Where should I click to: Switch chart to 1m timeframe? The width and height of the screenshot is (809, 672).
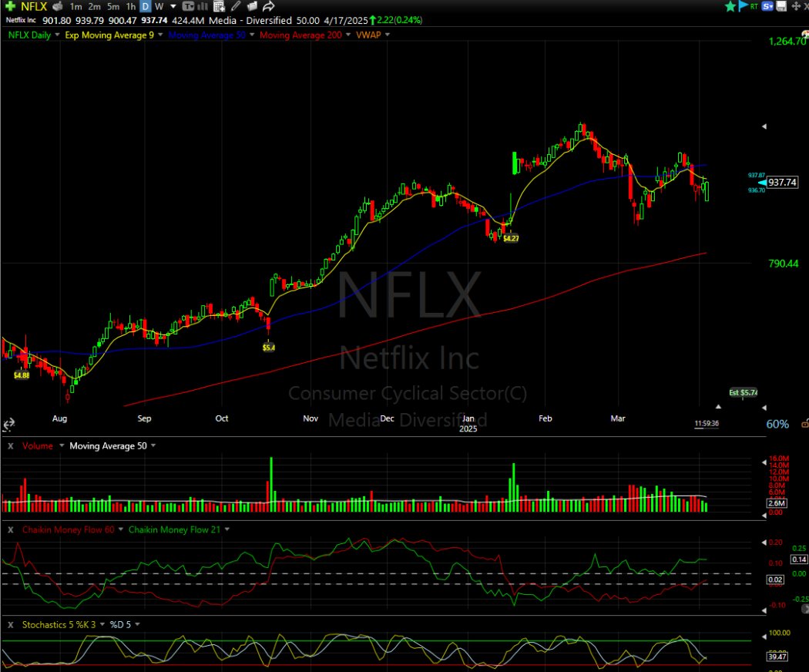[x=76, y=7]
